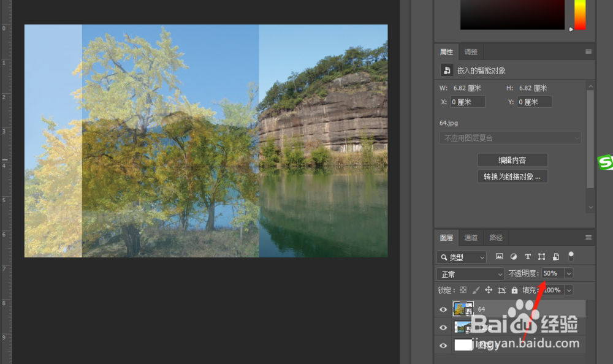Screen dimensions: 613x364
Task: Click the 编辑内容 (Edit Contents) button
Action: (512, 159)
